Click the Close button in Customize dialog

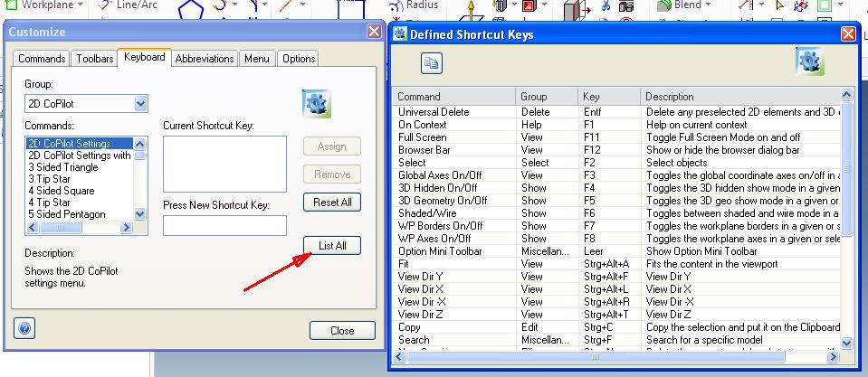tap(342, 331)
